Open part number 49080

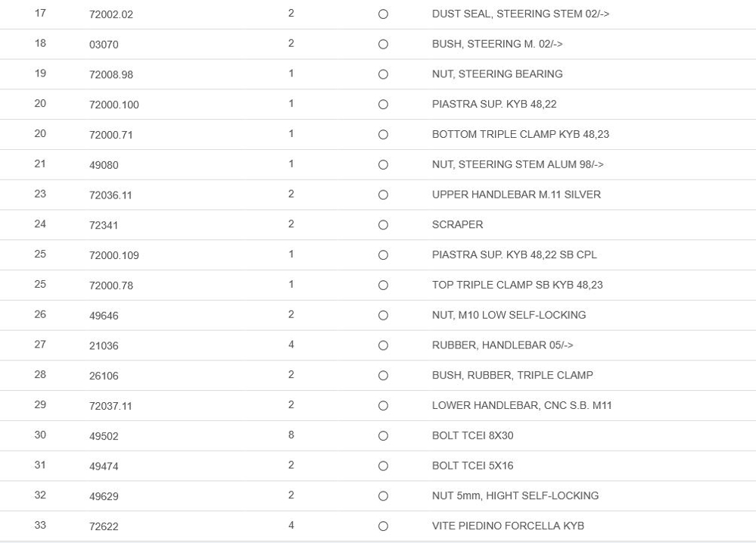pyautogui.click(x=104, y=165)
